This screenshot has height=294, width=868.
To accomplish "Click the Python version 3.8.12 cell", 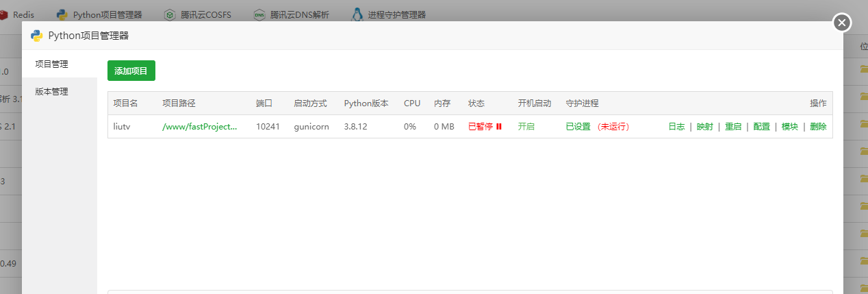I will pos(356,127).
